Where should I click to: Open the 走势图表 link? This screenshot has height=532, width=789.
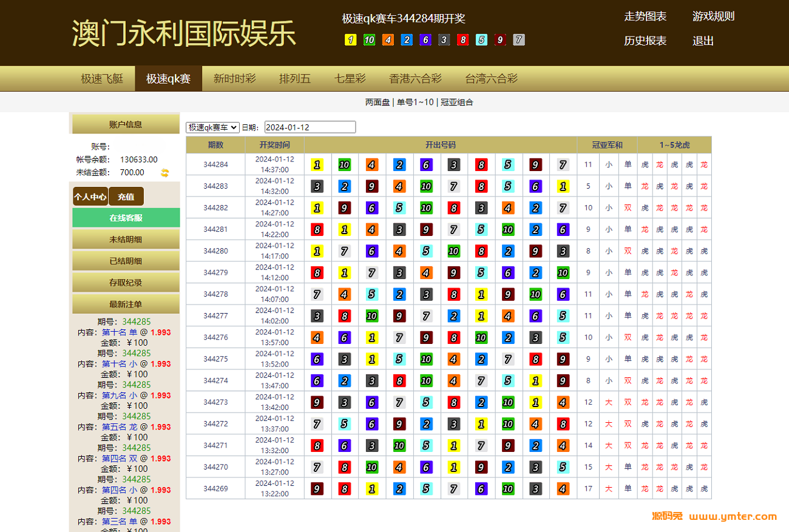pos(645,16)
